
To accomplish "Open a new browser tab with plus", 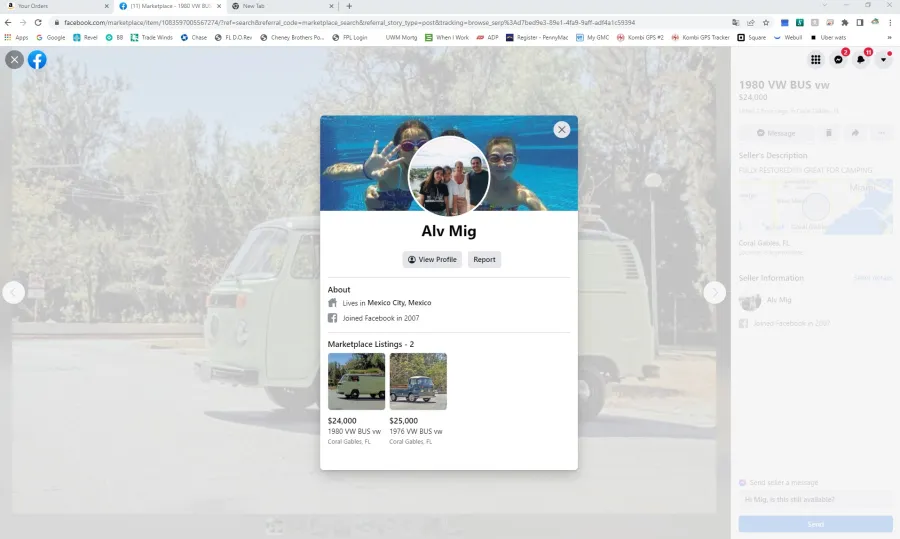I will (349, 6).
